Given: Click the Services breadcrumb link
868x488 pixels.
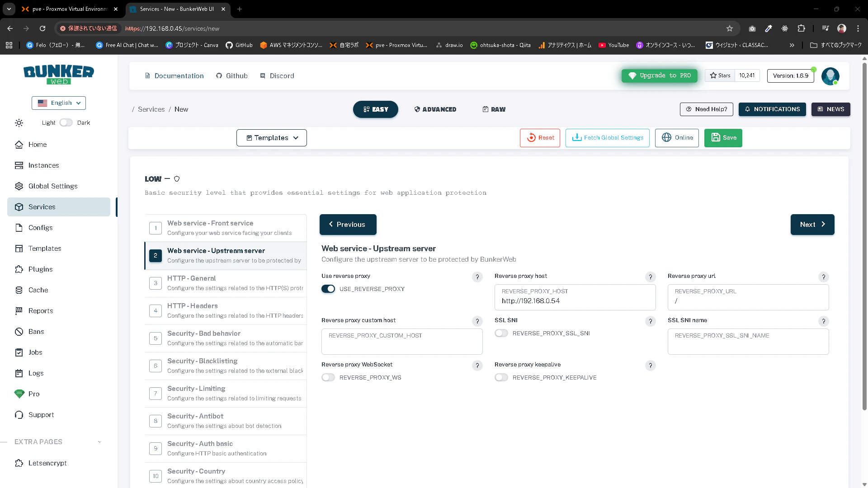Looking at the screenshot, I should click(x=151, y=109).
